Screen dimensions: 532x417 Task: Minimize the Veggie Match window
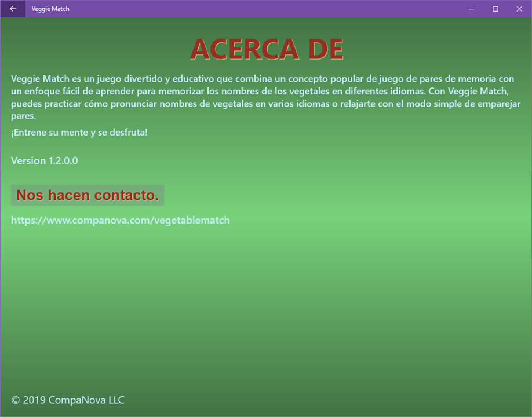pos(471,9)
